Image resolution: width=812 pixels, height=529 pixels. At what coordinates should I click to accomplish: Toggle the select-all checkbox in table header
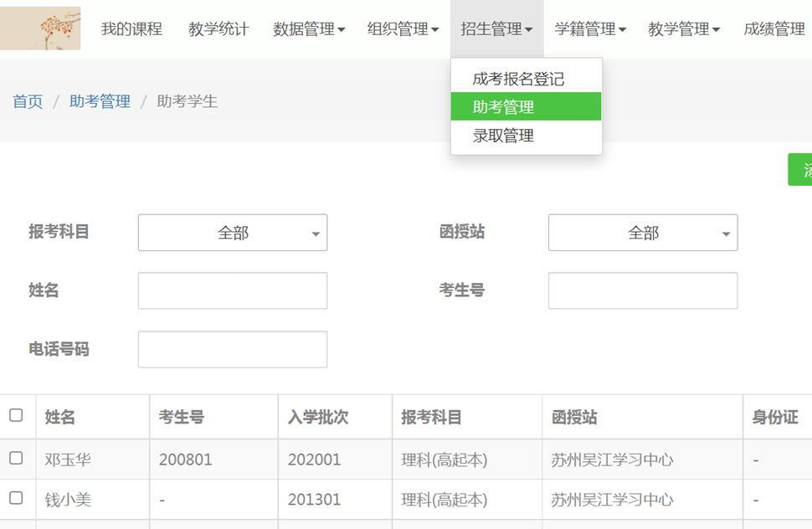click(x=16, y=415)
